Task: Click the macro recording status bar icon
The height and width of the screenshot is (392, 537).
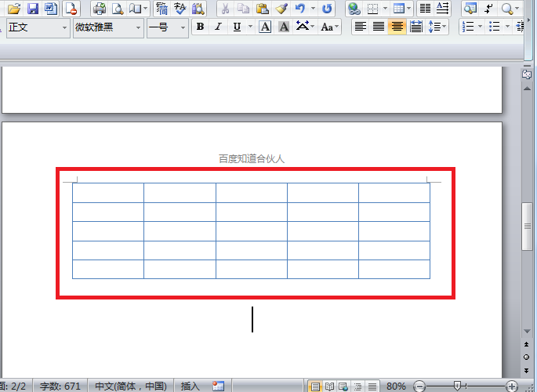Action: click(x=218, y=387)
